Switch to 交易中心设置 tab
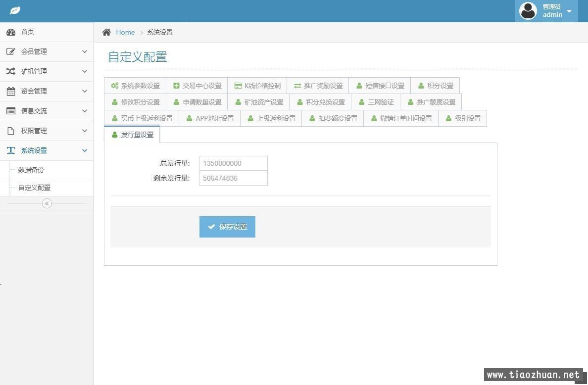The image size is (588, 385). tap(197, 86)
